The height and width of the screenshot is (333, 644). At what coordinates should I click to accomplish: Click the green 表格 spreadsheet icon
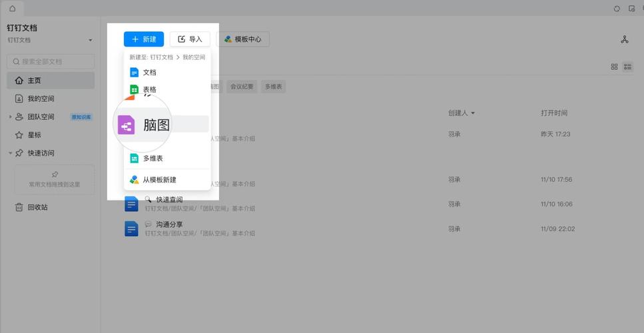coord(134,89)
